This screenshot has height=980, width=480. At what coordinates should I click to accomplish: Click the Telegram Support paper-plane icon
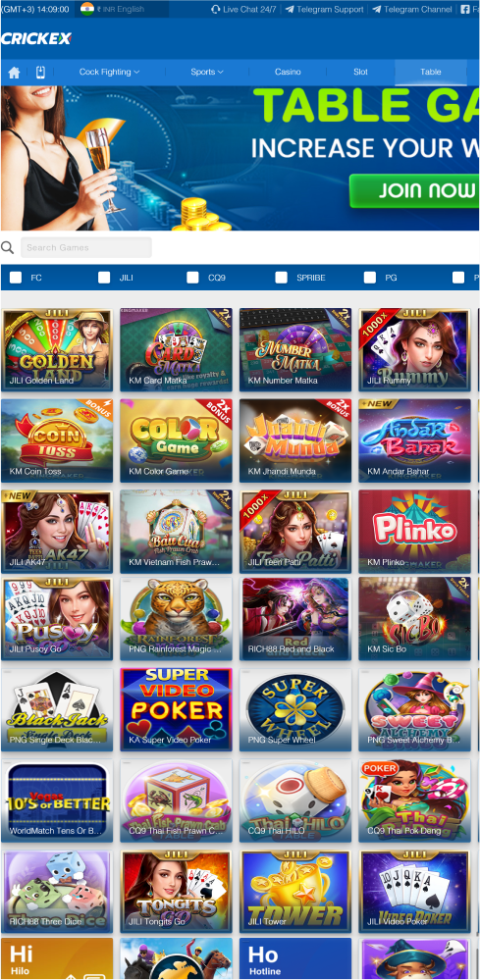click(x=290, y=10)
